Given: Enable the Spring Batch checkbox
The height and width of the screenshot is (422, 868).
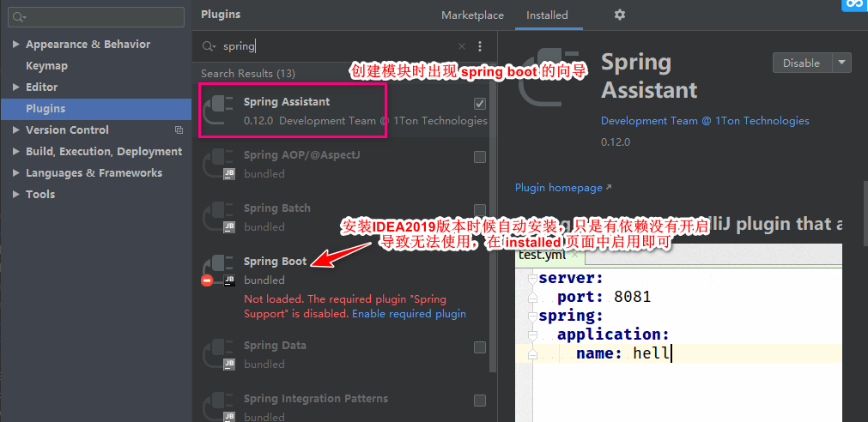Looking at the screenshot, I should tap(480, 209).
